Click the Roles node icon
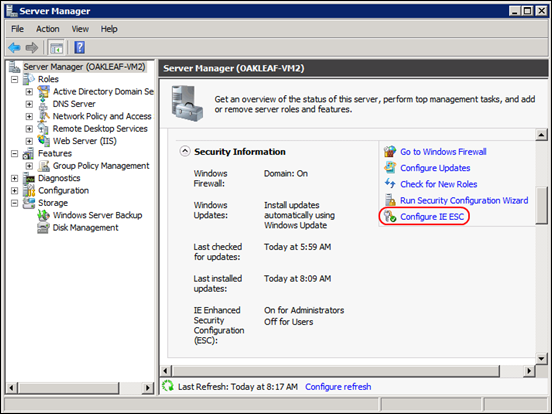 (29, 79)
